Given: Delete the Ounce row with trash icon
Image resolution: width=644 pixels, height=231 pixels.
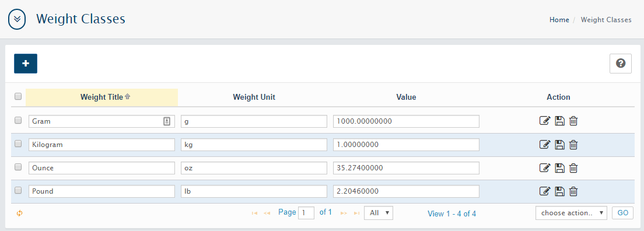Looking at the screenshot, I should (x=574, y=167).
